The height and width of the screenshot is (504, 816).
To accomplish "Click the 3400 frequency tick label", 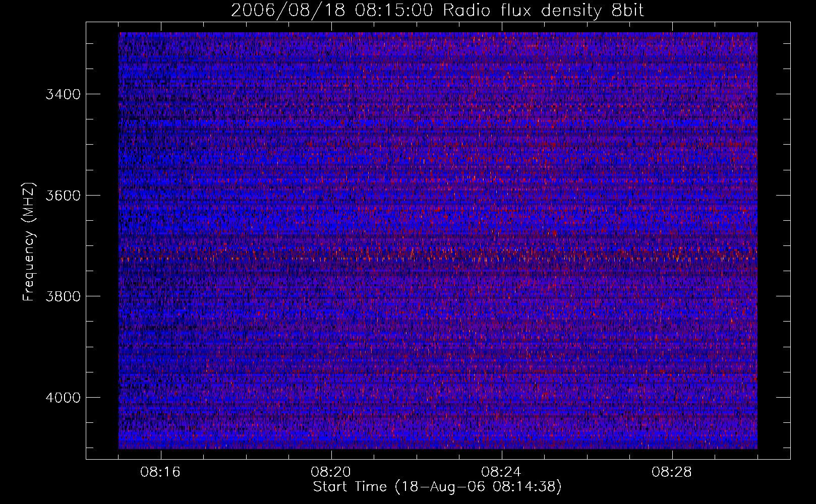I will (x=63, y=94).
